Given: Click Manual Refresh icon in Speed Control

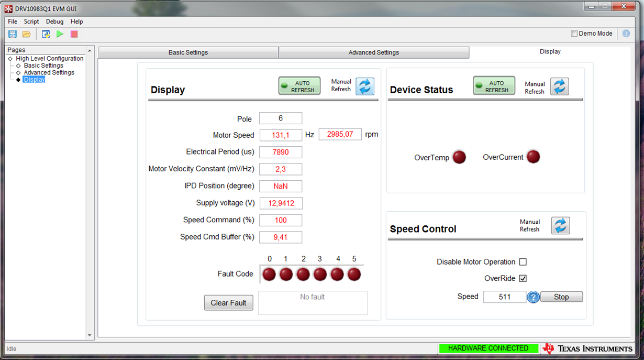Looking at the screenshot, I should click(560, 225).
